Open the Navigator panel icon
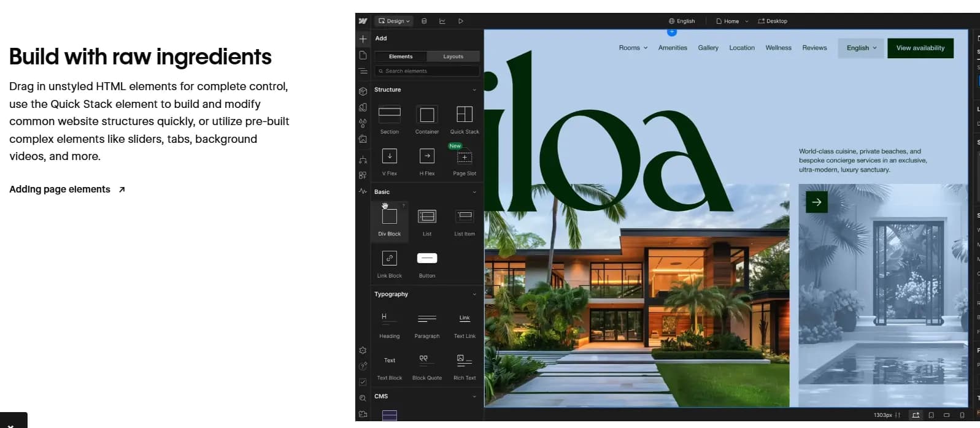 [x=363, y=71]
